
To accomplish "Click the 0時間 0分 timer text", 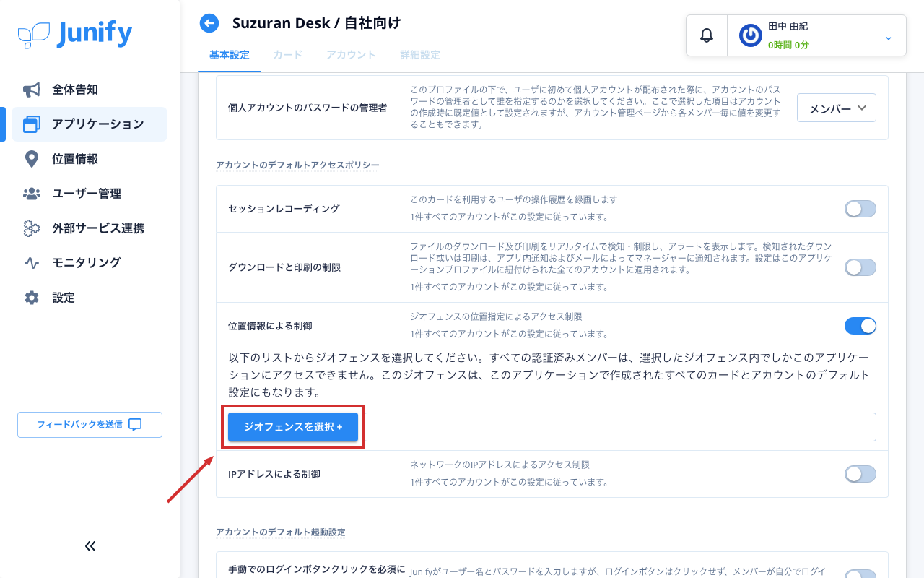I will click(x=788, y=45).
